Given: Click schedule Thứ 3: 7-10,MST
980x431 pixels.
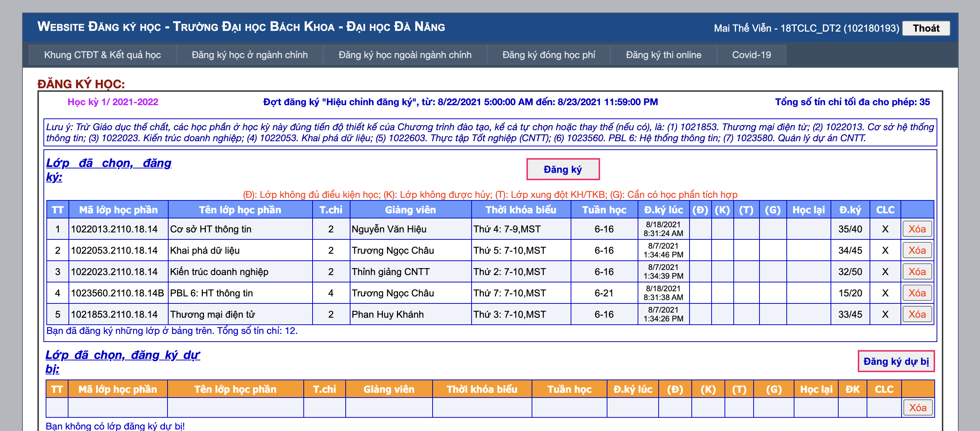Looking at the screenshot, I should click(x=510, y=314).
